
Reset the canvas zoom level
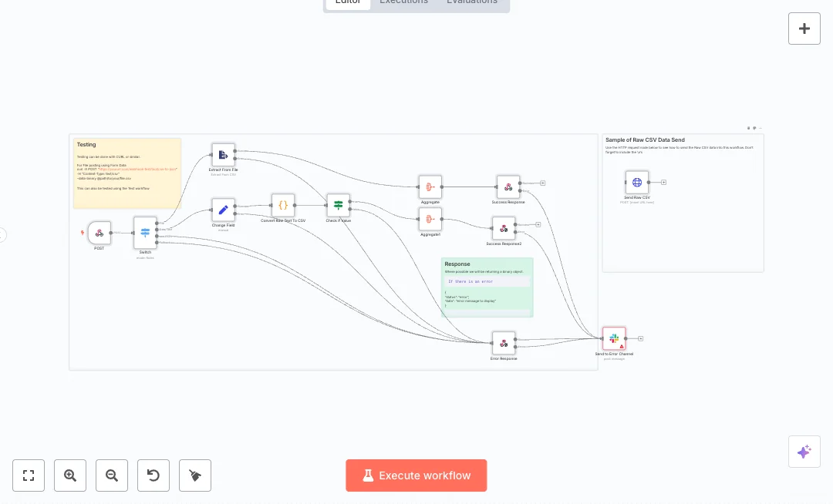[x=153, y=475]
